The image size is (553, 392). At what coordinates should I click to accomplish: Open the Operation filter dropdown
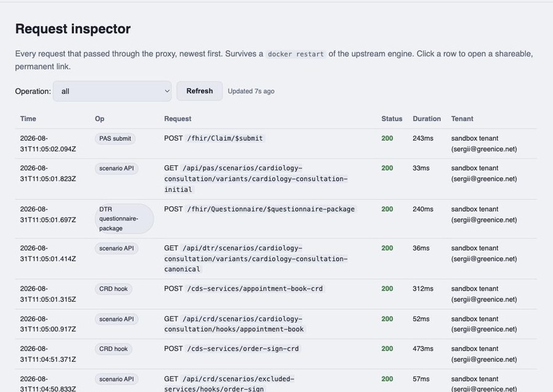point(112,92)
